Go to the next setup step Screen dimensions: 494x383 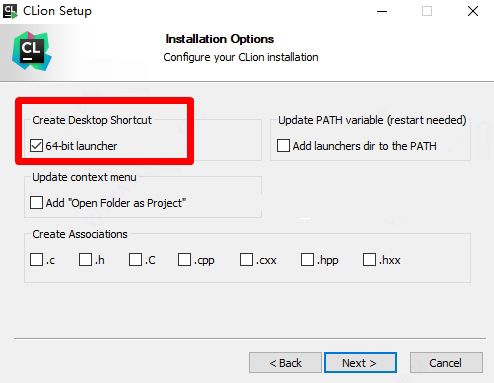(360, 362)
